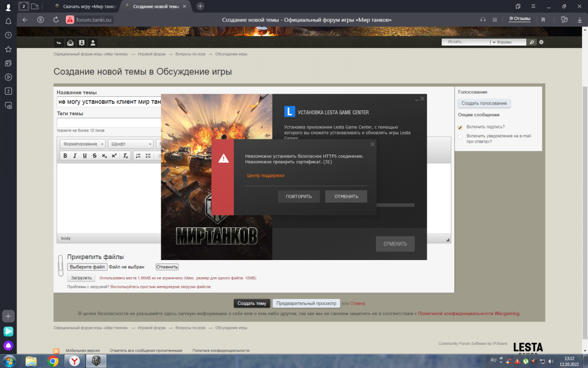Click 'Создать тему' button
Image resolution: width=588 pixels, height=368 pixels.
pyautogui.click(x=252, y=303)
